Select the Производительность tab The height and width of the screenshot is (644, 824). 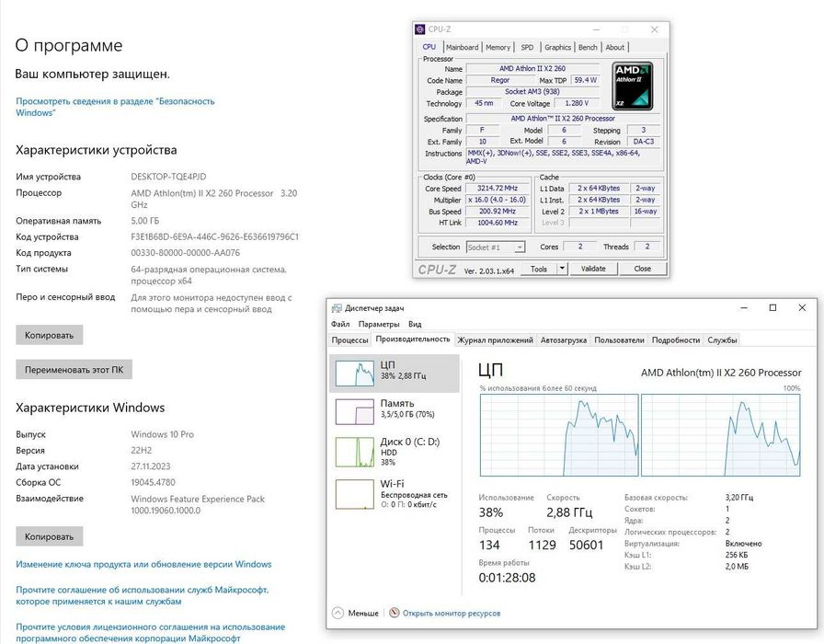point(413,339)
